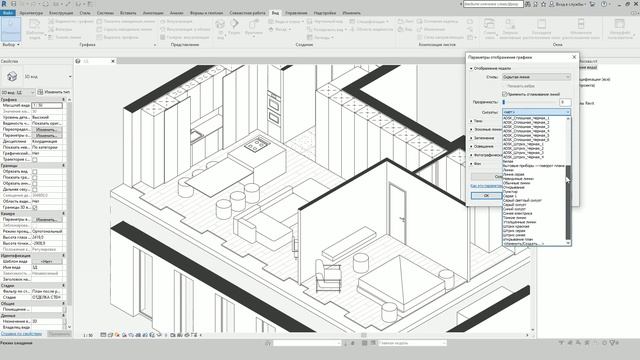
Task: Toggle the Обрезать анн... checkbox
Action: pyautogui.click(x=35, y=184)
